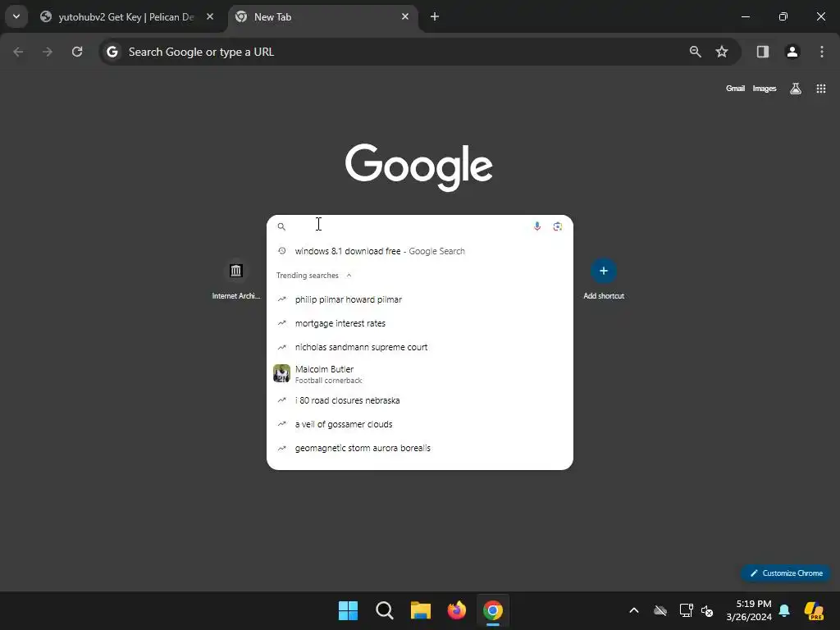Screen dimensions: 840x630
Task: Open the Google apps grid
Action: coord(820,89)
